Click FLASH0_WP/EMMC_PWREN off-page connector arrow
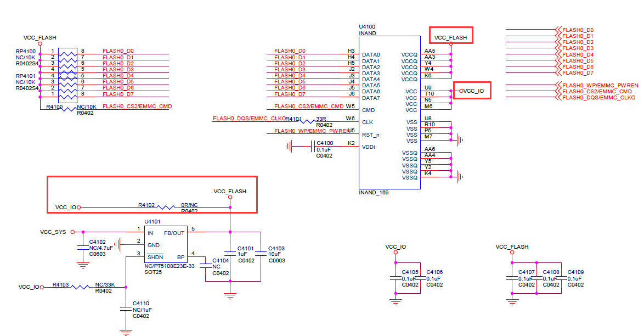 tap(558, 85)
